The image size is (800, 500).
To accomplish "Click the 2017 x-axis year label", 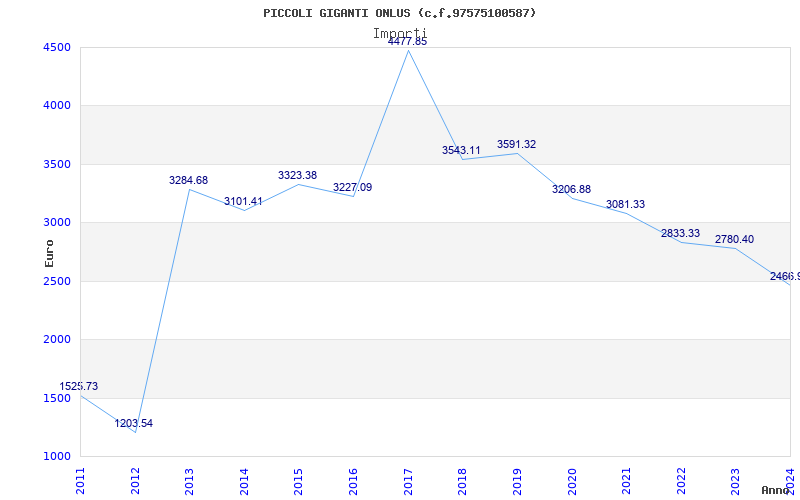I will (408, 481).
